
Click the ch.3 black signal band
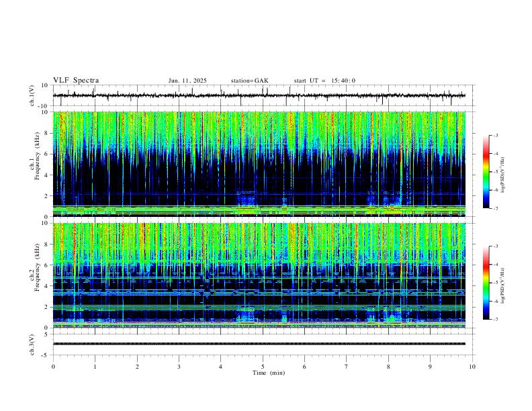pos(259,344)
